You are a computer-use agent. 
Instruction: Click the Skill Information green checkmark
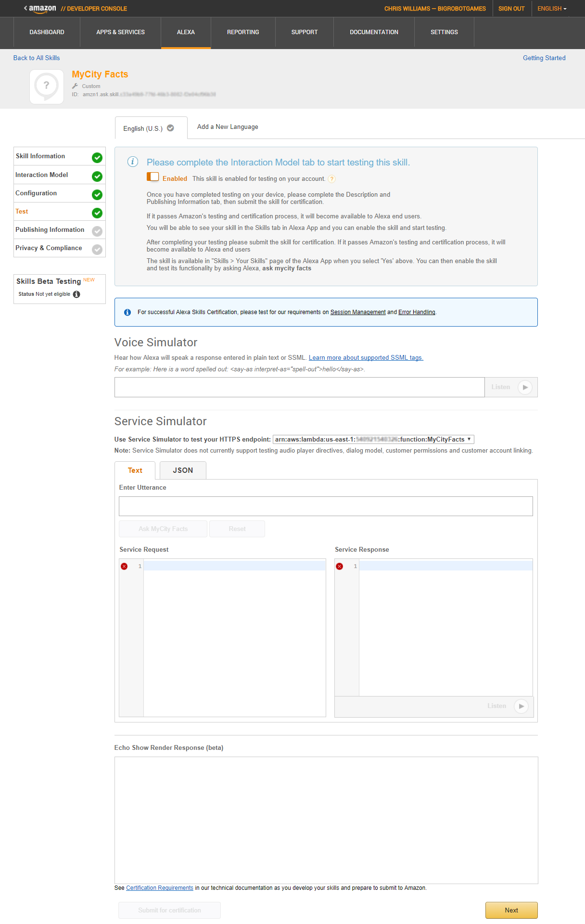97,158
